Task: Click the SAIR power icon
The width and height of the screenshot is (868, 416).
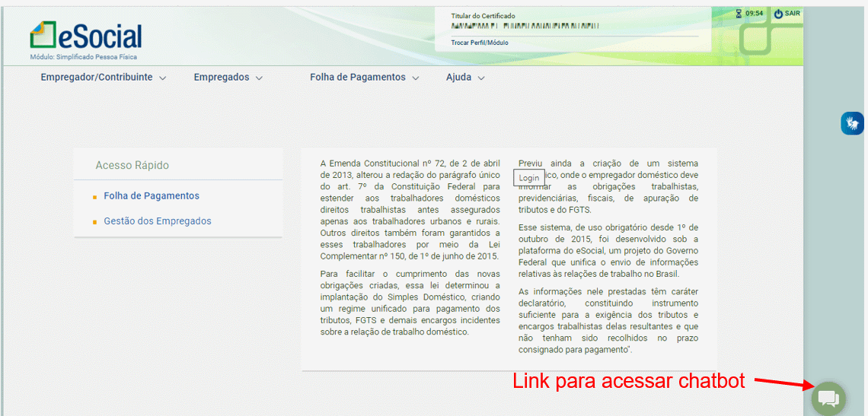Action: pyautogui.click(x=778, y=14)
